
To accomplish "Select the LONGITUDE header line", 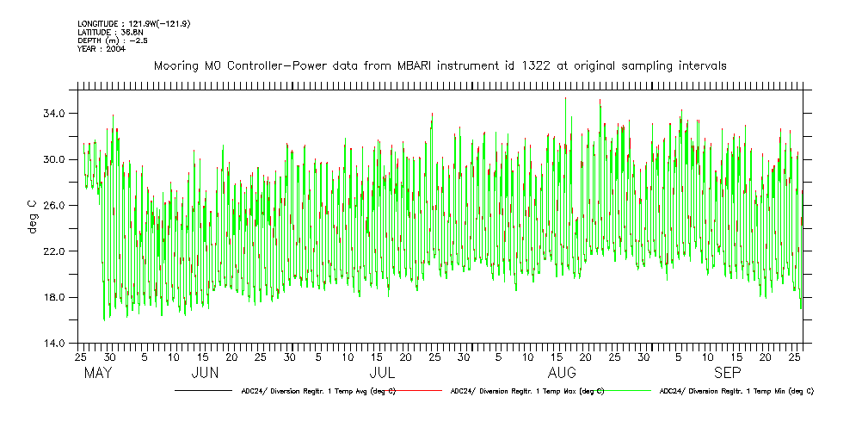I will pos(133,23).
